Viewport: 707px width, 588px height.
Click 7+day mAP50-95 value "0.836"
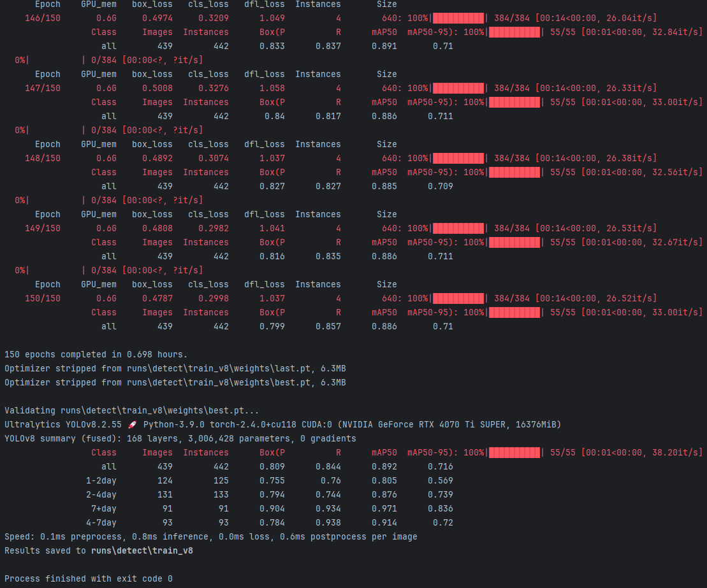pyautogui.click(x=440, y=509)
